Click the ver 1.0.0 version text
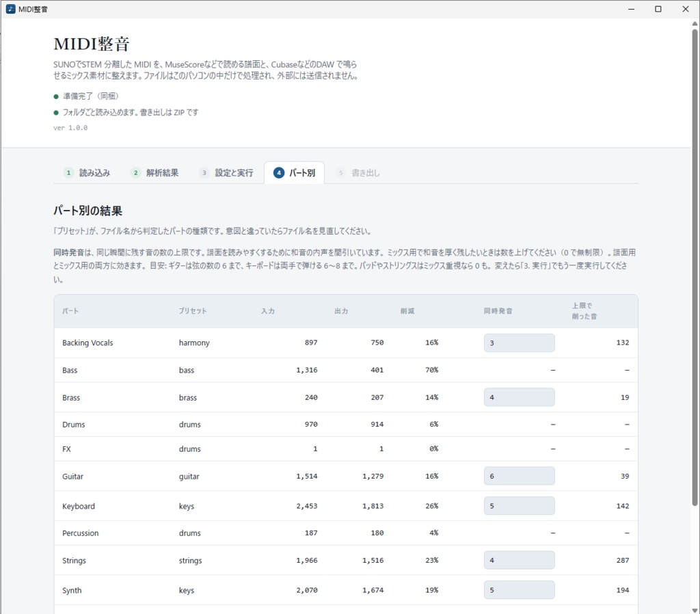The height and width of the screenshot is (614, 700). pyautogui.click(x=70, y=128)
